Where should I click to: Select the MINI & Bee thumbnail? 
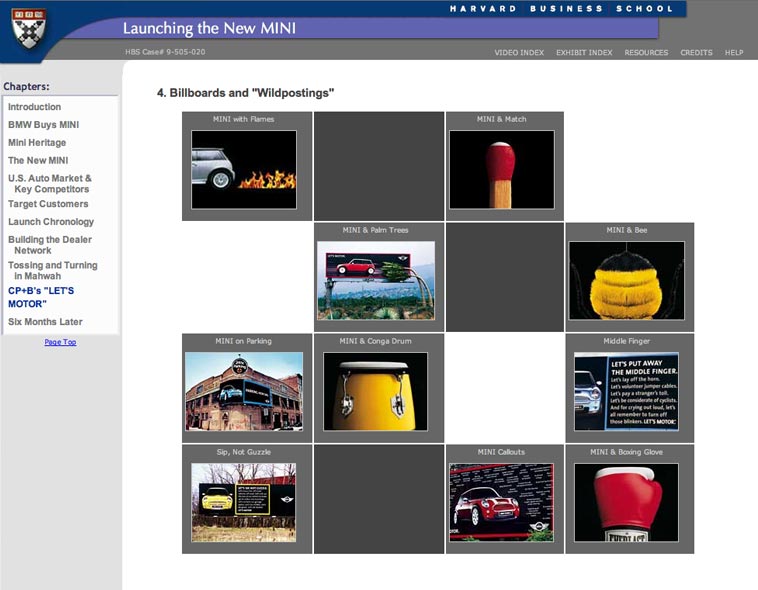tap(626, 280)
